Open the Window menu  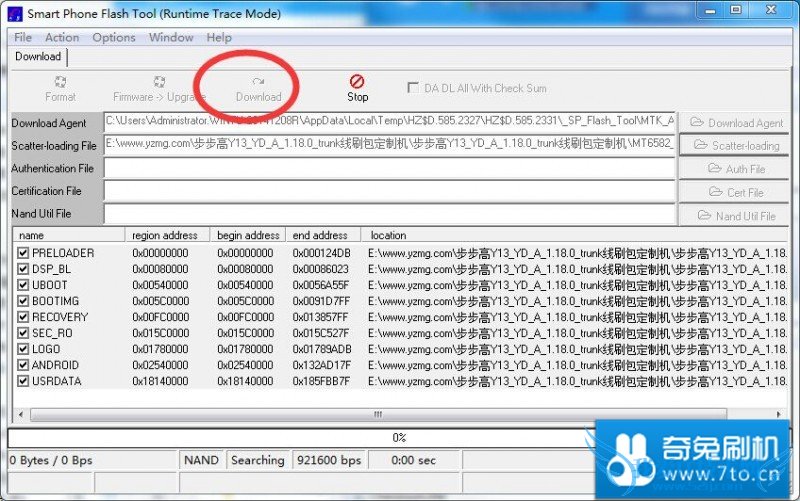[171, 37]
